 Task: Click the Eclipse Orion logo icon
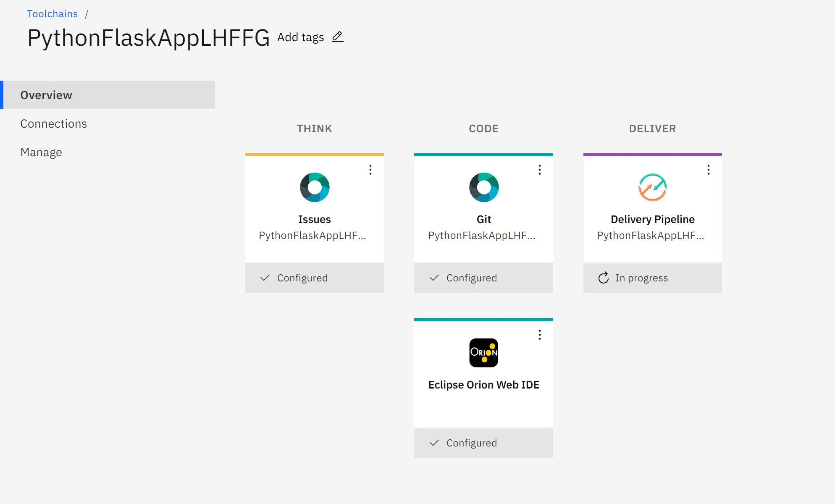pyautogui.click(x=484, y=353)
